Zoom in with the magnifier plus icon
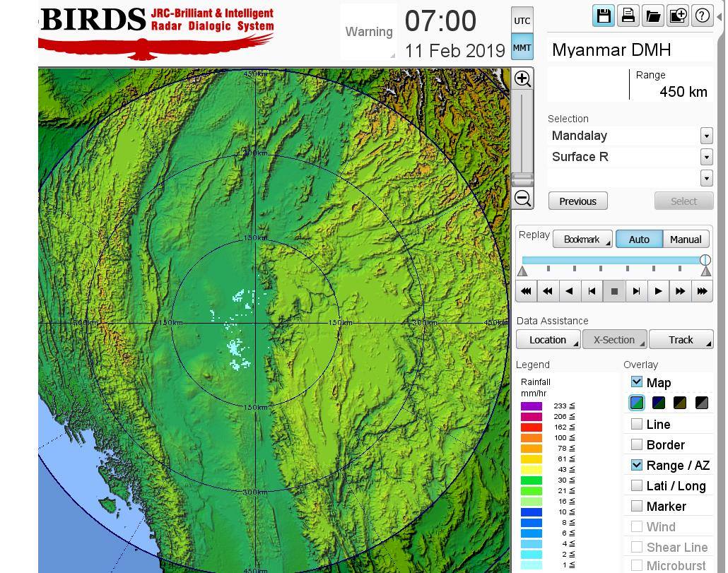728x573 pixels. point(522,78)
